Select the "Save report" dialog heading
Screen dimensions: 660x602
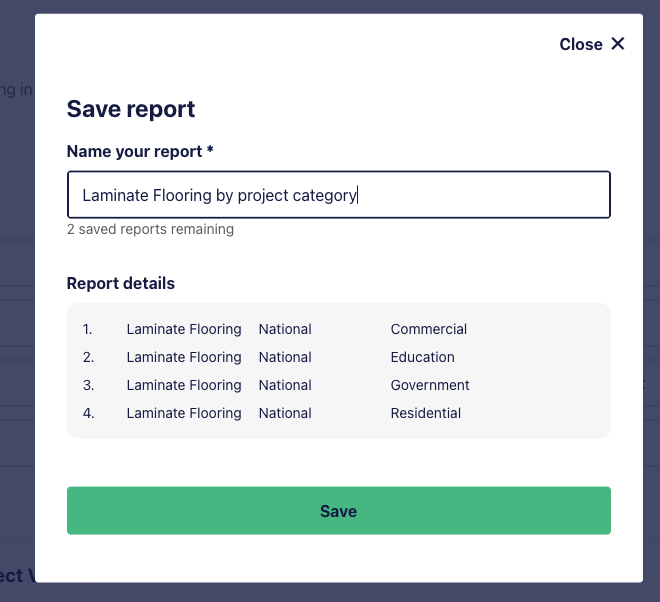click(131, 109)
